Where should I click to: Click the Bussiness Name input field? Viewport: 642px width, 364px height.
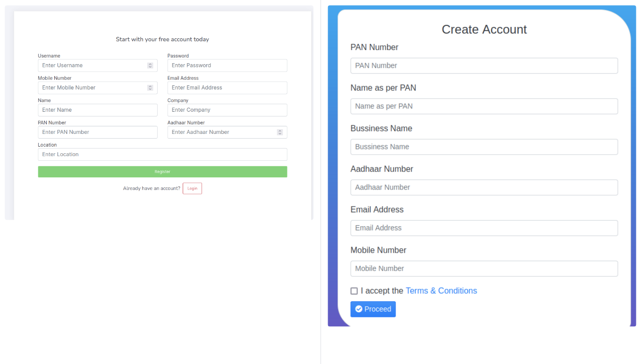(484, 147)
